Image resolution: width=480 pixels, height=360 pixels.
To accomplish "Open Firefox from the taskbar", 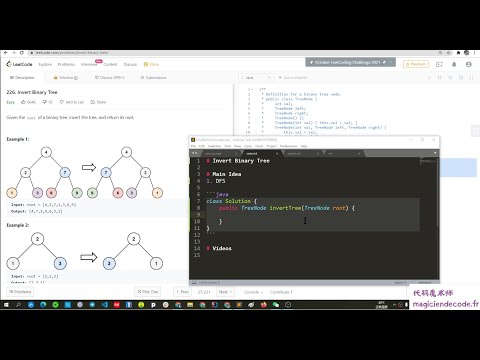I will tap(264, 305).
